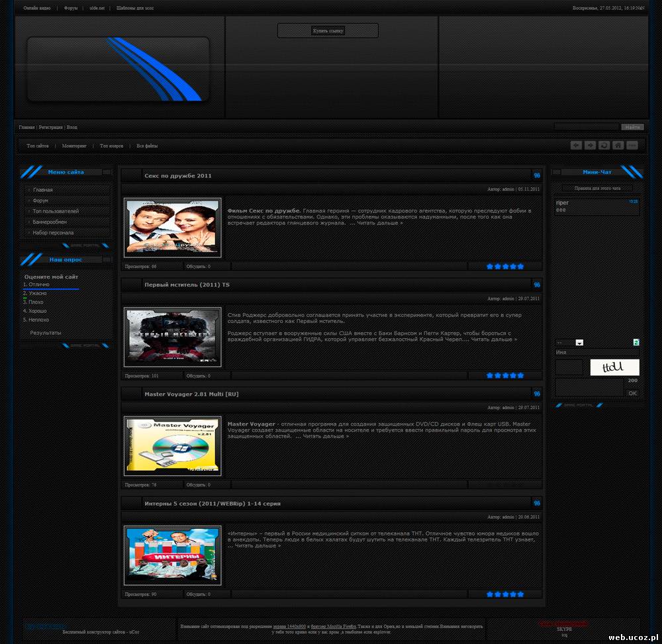This screenshot has width=662, height=644.
Task: Select 'Форум' in the site menu
Action: pyautogui.click(x=41, y=201)
